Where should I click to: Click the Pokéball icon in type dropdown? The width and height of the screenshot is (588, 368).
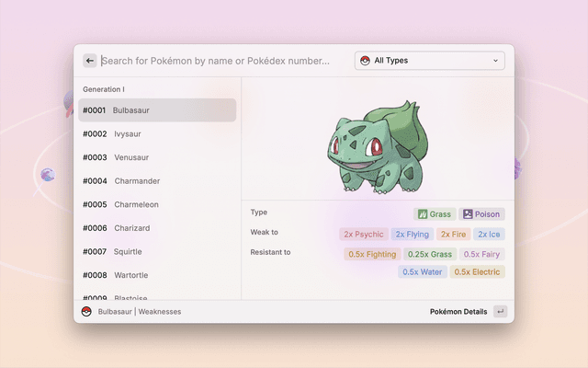point(365,61)
